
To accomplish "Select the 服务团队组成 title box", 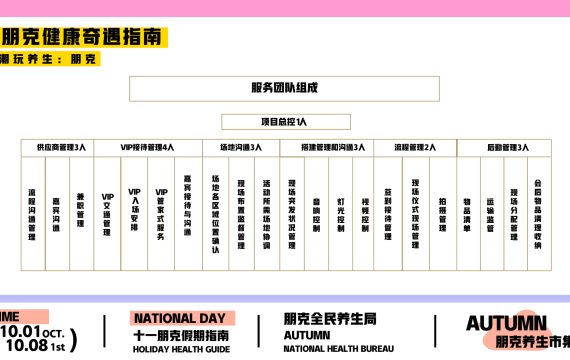I will (284, 89).
